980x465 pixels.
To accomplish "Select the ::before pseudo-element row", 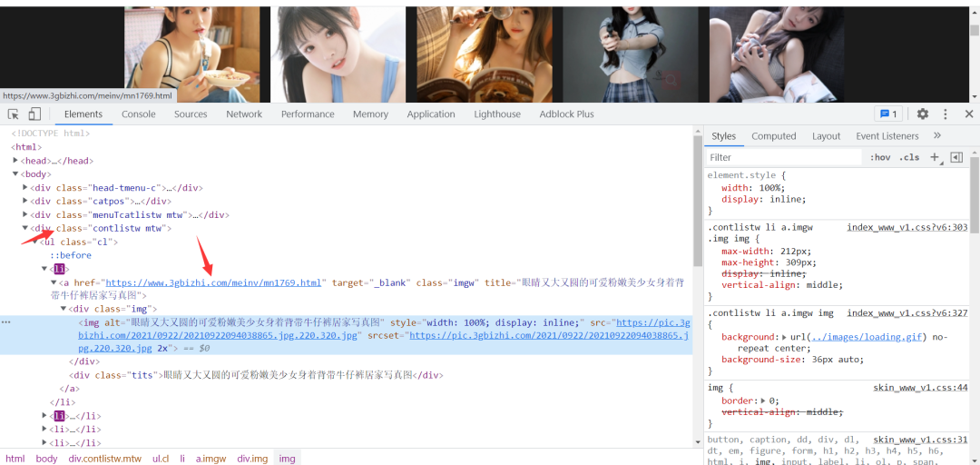I will (71, 255).
